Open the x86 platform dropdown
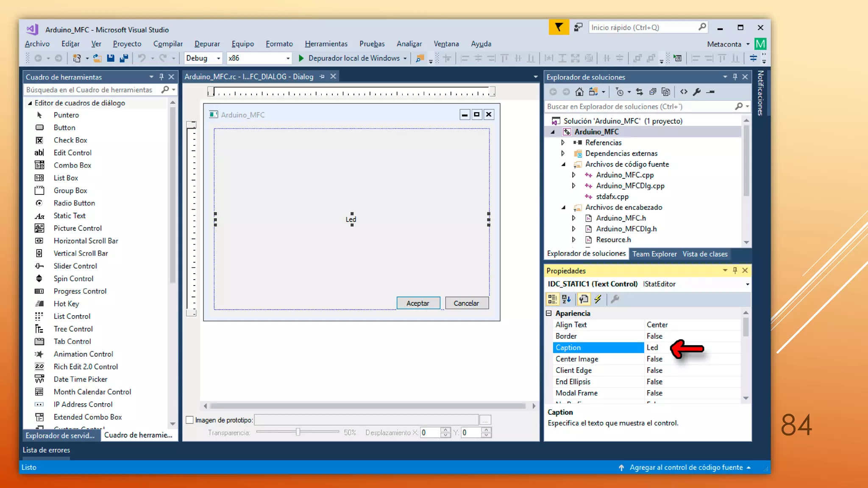Image resolution: width=868 pixels, height=488 pixels. pos(288,58)
